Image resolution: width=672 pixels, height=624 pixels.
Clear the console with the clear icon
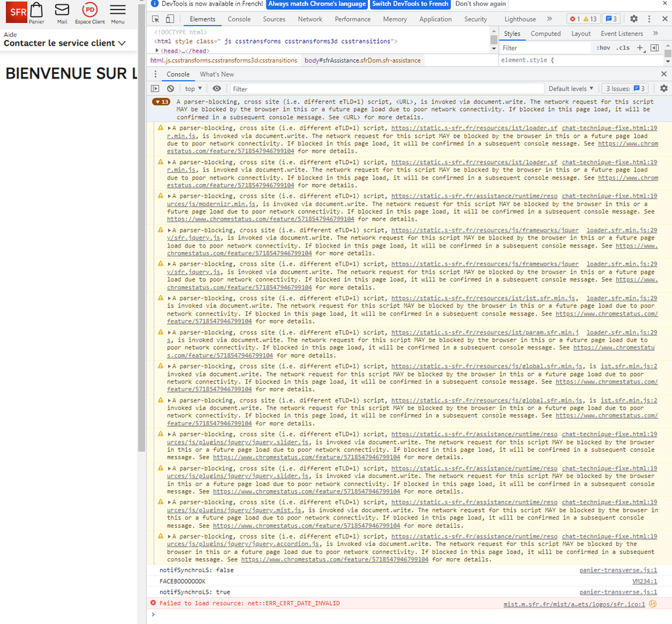click(171, 89)
